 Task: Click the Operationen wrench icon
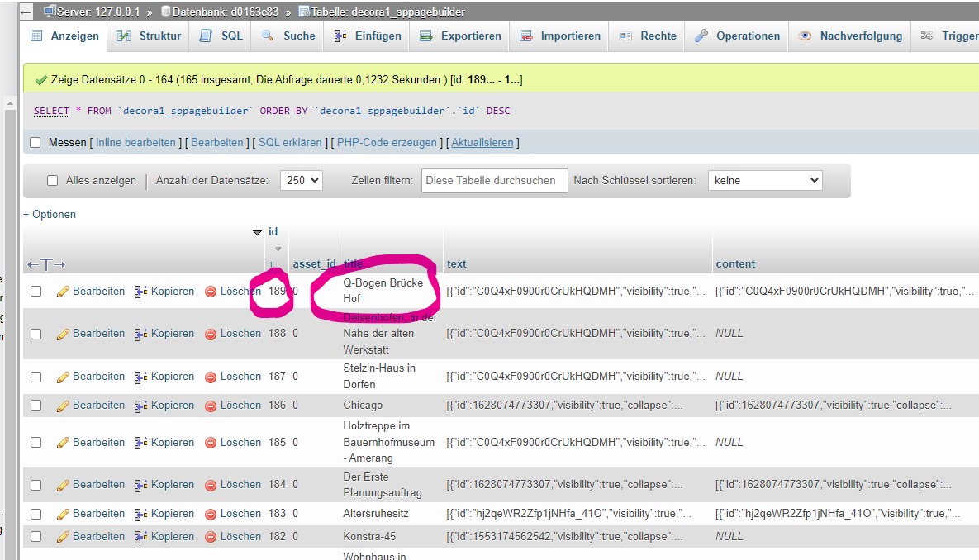tap(701, 36)
